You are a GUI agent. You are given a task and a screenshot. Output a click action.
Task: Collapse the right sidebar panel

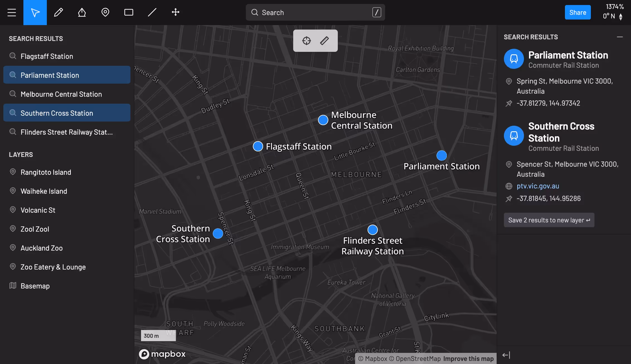pos(506,355)
